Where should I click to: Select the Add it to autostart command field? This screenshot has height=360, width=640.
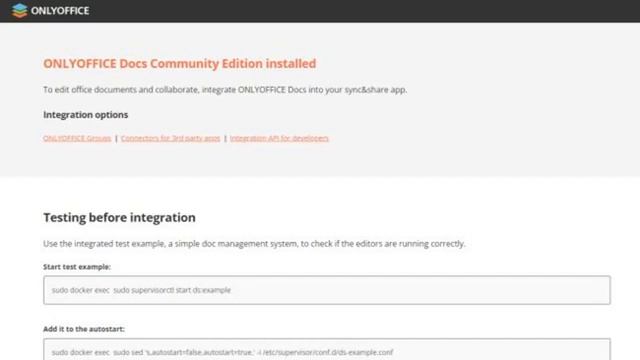(x=327, y=349)
